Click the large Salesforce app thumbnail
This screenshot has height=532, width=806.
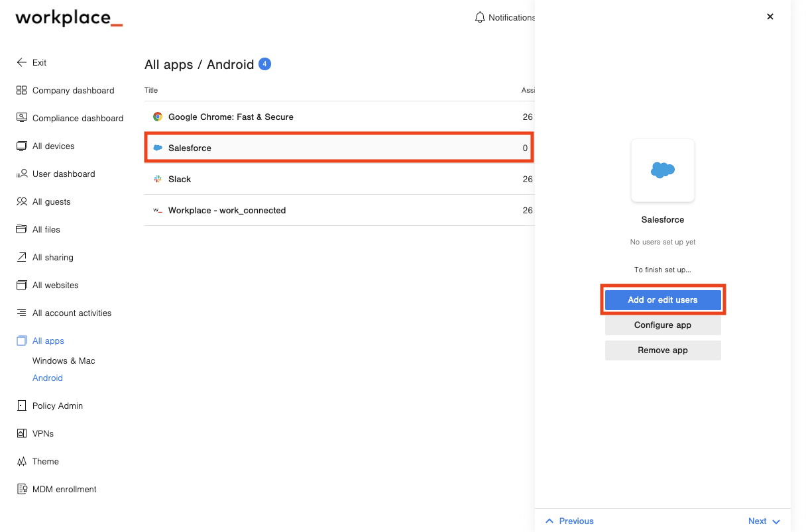pos(663,170)
